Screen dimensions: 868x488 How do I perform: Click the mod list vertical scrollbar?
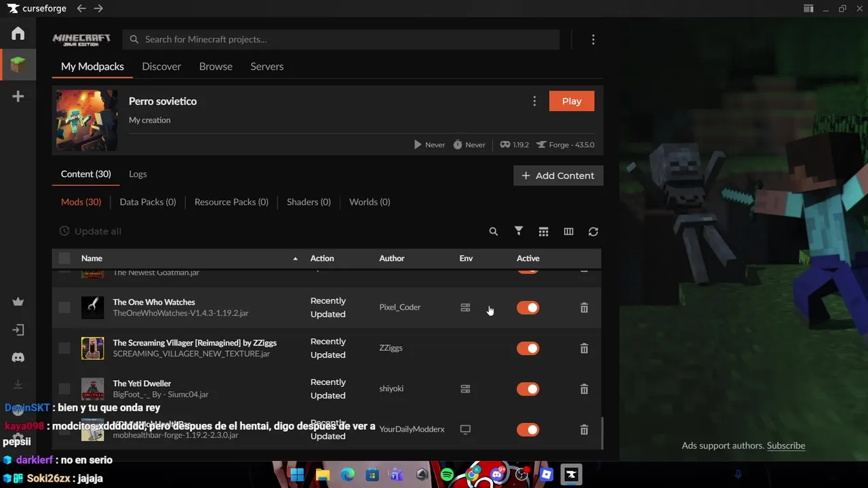pyautogui.click(x=602, y=433)
